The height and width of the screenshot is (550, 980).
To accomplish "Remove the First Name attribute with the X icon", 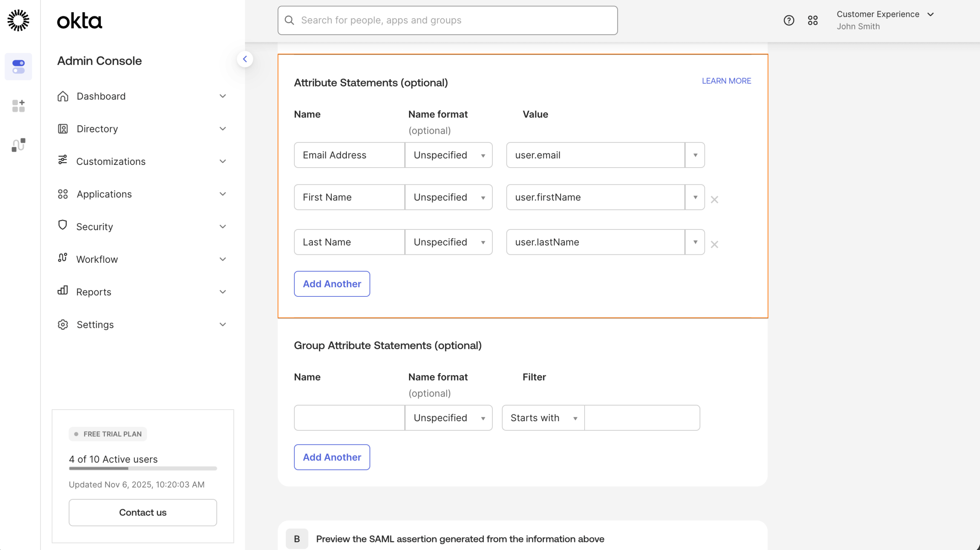I will [714, 199].
